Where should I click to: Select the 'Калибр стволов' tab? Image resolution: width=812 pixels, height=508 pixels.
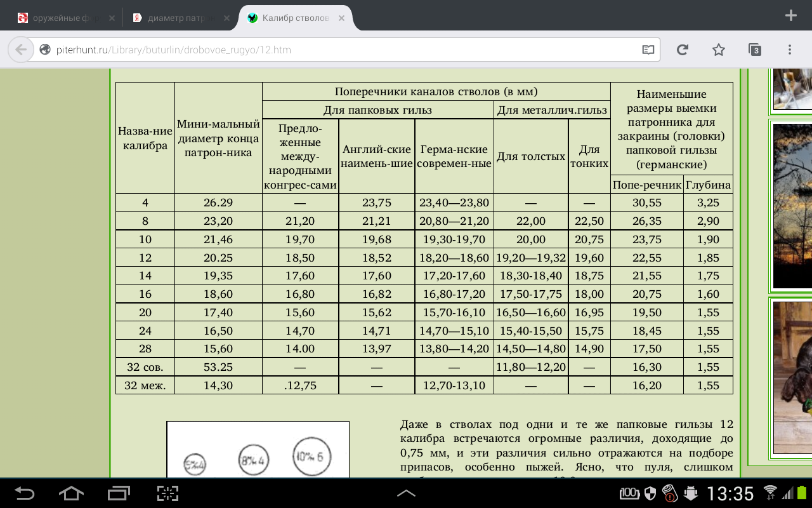[295, 18]
